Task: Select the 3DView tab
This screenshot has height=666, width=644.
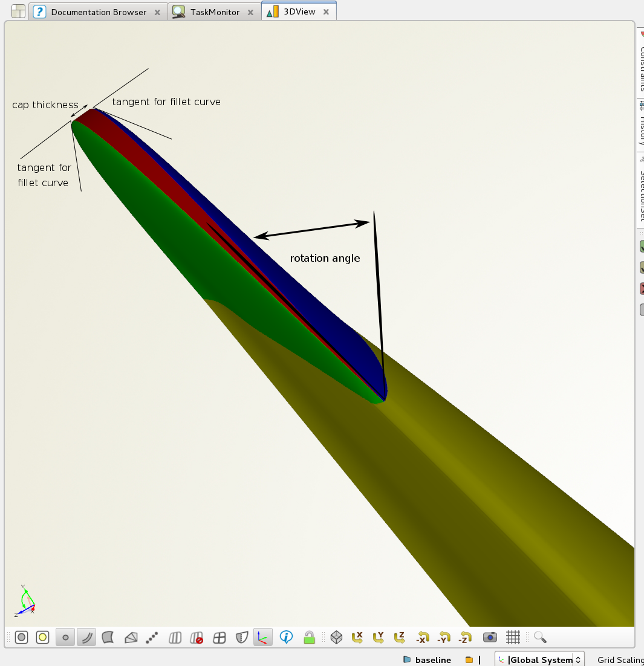Action: (x=300, y=11)
